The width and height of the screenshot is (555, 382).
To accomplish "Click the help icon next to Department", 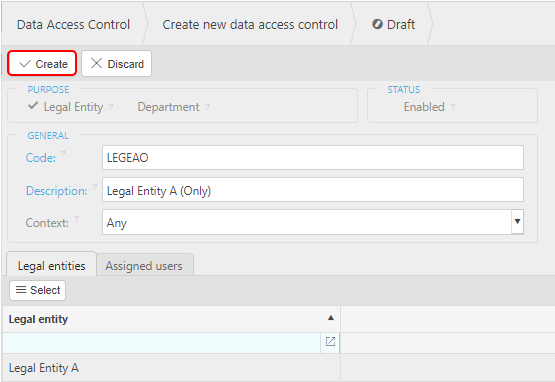I will point(207,107).
